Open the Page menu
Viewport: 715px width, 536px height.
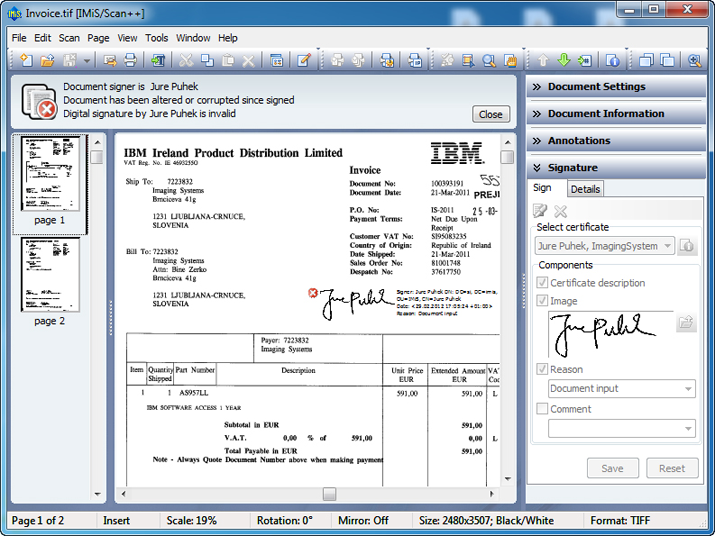[98, 38]
